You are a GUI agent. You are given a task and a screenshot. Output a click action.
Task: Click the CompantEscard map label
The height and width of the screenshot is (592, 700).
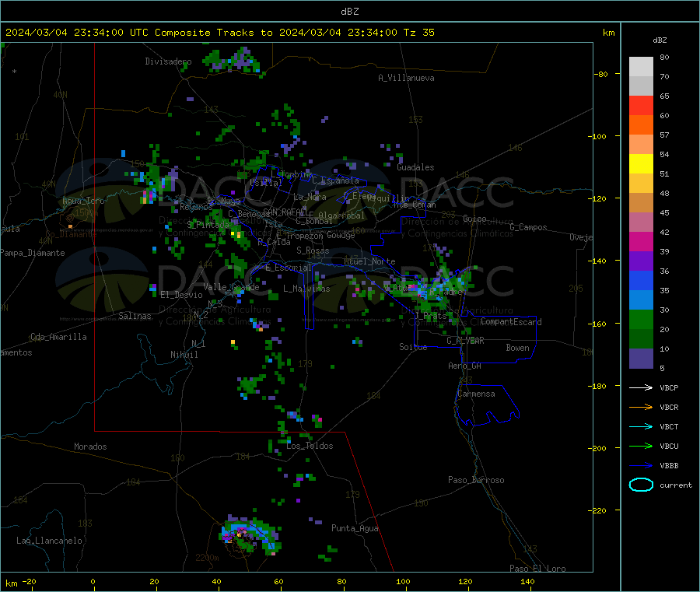[511, 321]
